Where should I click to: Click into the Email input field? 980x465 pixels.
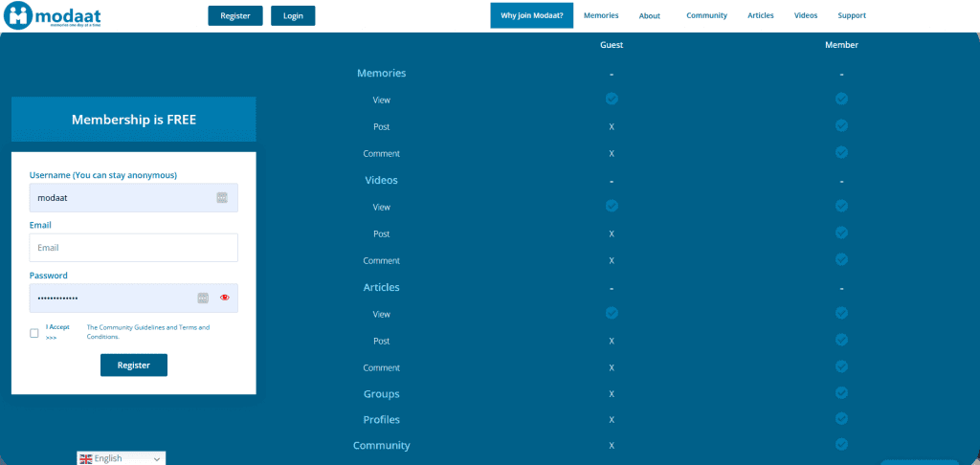click(x=133, y=248)
